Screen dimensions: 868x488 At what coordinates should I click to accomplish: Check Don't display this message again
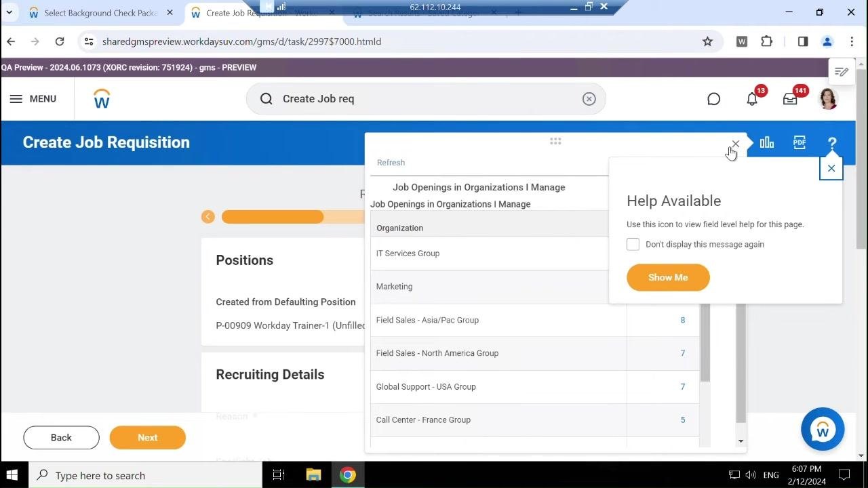coord(633,244)
